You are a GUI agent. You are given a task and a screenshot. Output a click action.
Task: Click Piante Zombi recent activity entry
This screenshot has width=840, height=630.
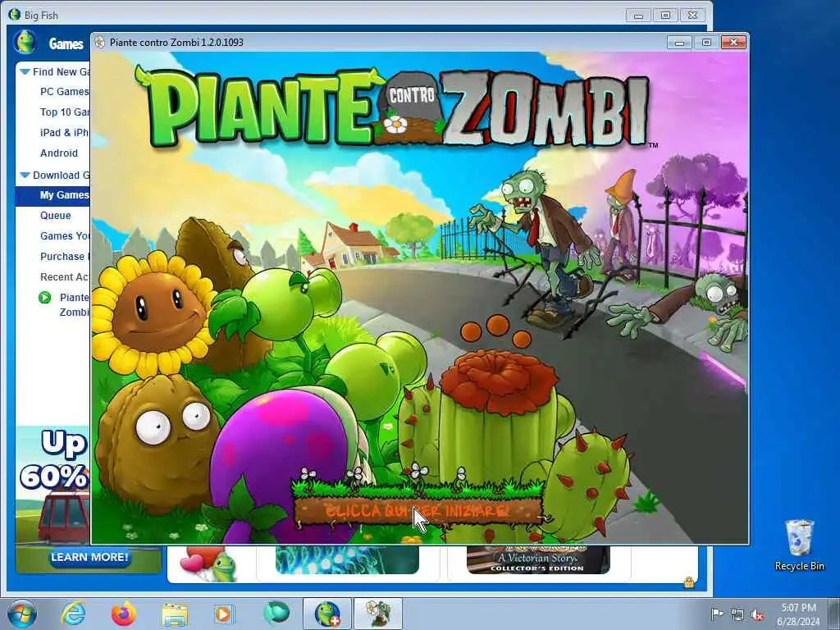click(x=74, y=305)
